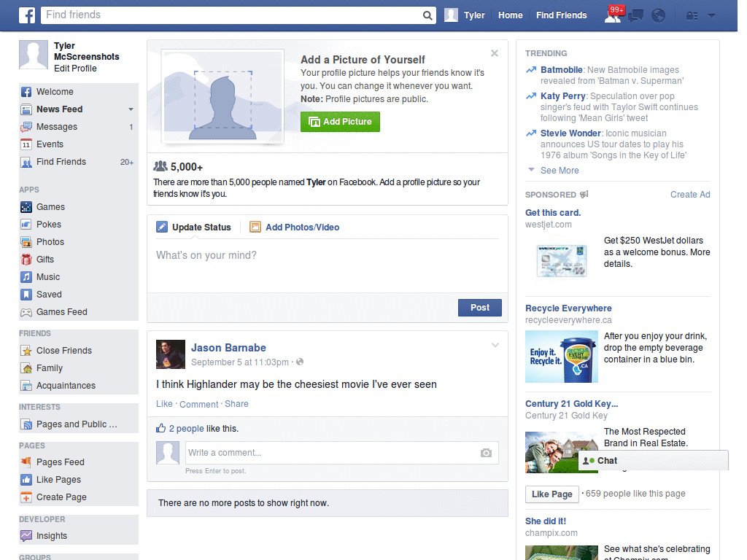This screenshot has height=560, width=747.
Task: Click the Facebook logo icon
Action: click(x=27, y=15)
